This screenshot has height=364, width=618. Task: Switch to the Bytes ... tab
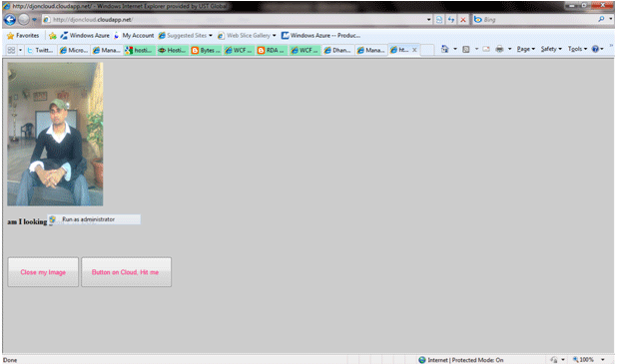pyautogui.click(x=206, y=50)
